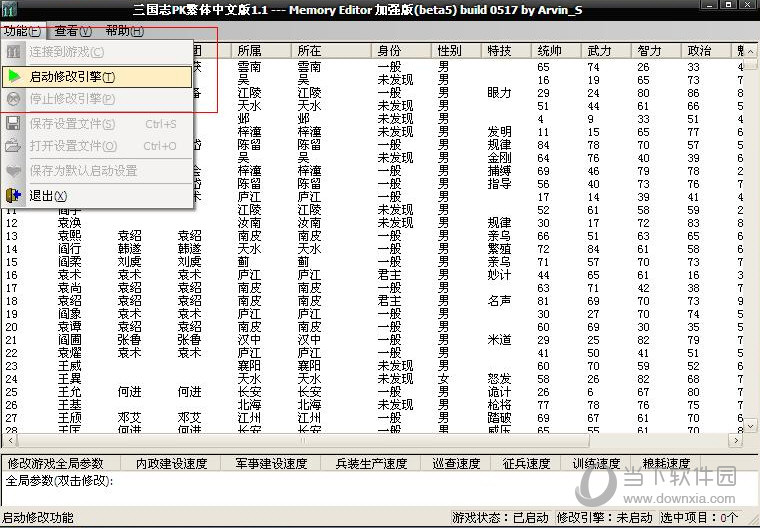This screenshot has width=760, height=528.
Task: Click 君主 status cell in row 16
Action: coord(389,275)
